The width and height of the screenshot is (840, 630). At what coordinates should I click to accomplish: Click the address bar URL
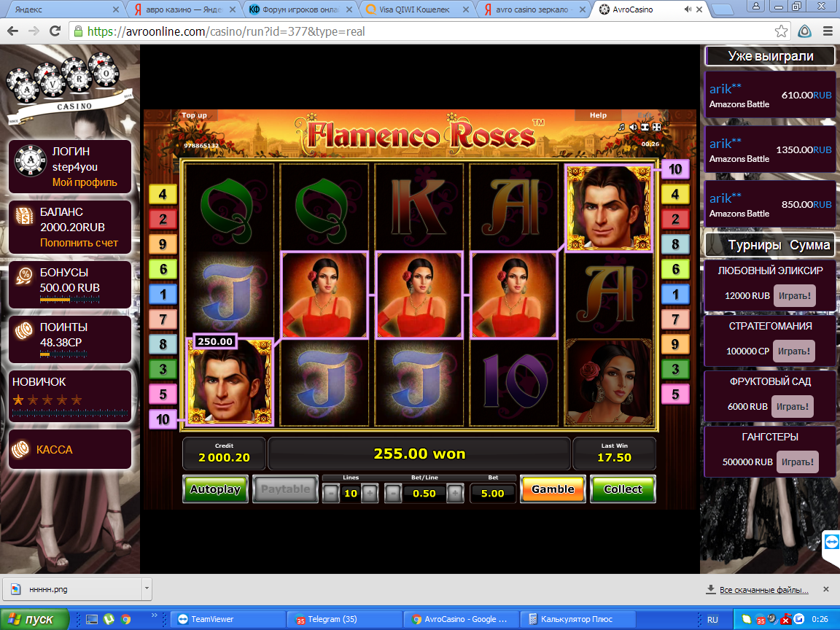[226, 31]
